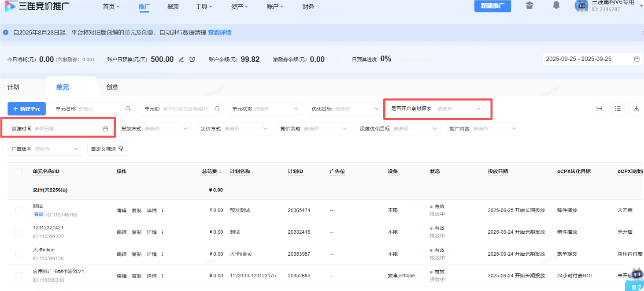Click the download data icon
Screen dimensions: 644x291
click(637, 108)
